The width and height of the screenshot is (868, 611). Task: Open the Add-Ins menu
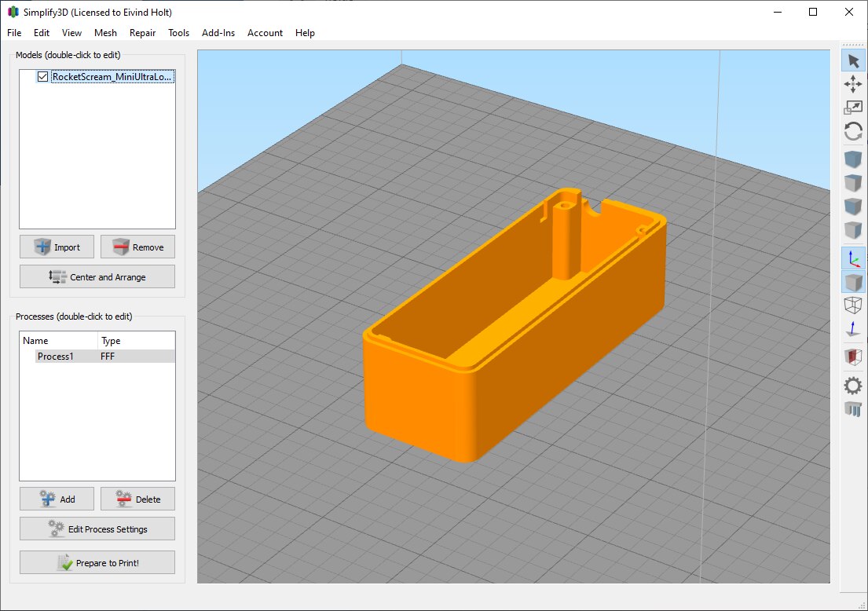point(217,33)
